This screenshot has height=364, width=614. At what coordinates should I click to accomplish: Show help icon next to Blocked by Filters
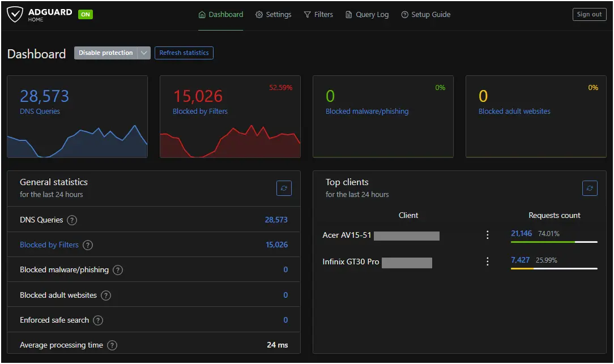point(88,245)
